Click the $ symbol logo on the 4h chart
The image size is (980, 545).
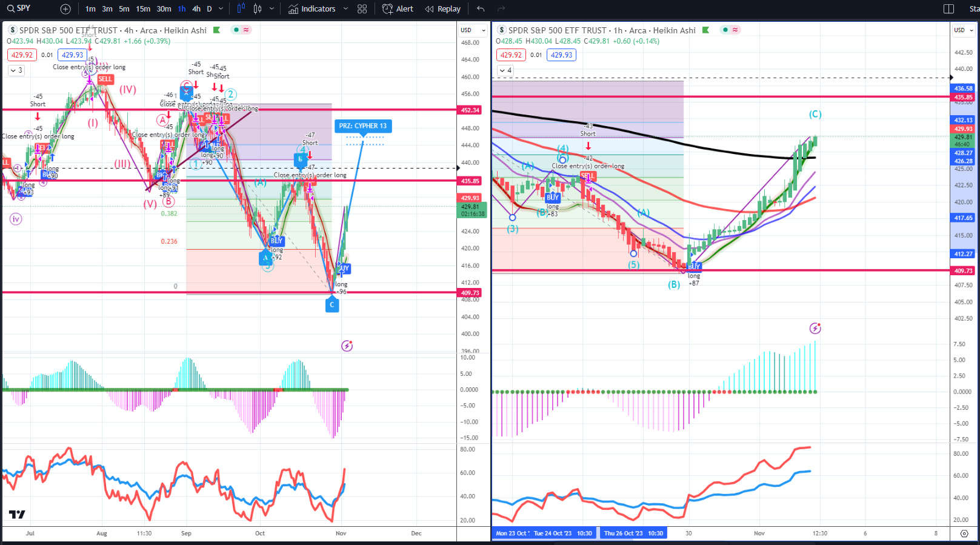pyautogui.click(x=12, y=30)
